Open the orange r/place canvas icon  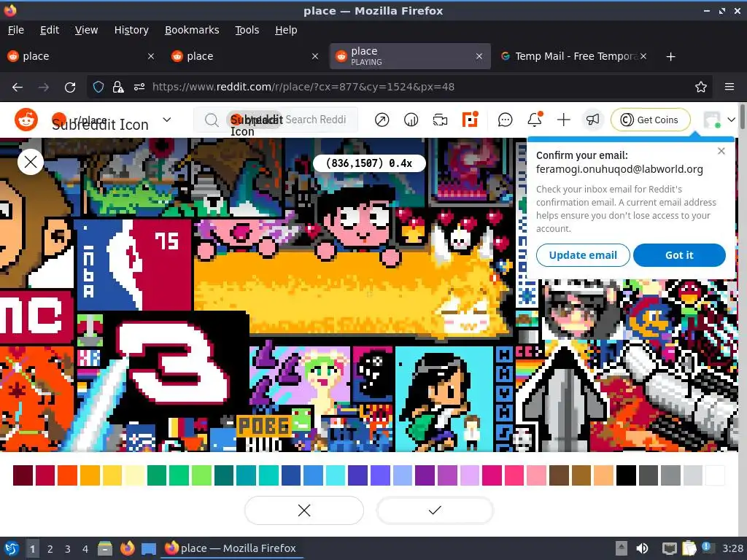(469, 120)
